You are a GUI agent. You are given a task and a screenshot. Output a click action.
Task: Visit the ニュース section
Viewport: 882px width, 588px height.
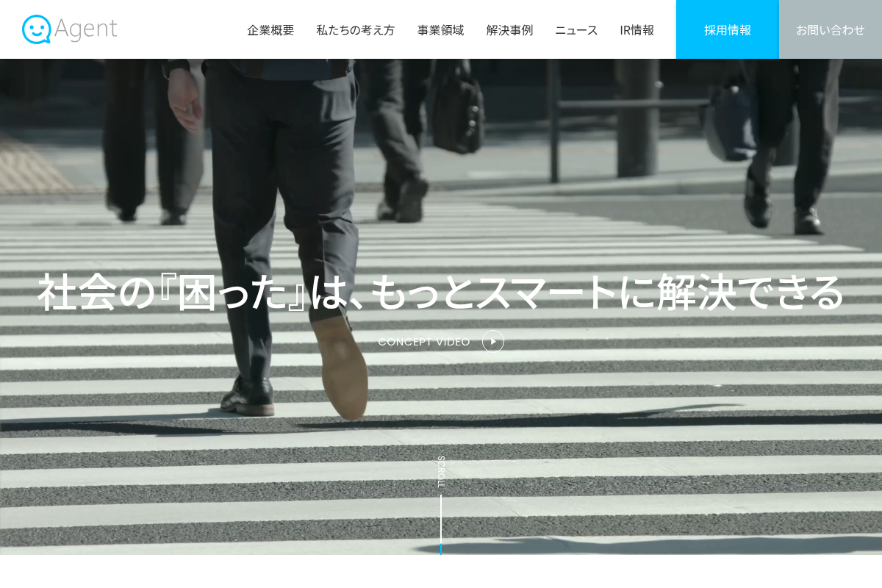(576, 30)
